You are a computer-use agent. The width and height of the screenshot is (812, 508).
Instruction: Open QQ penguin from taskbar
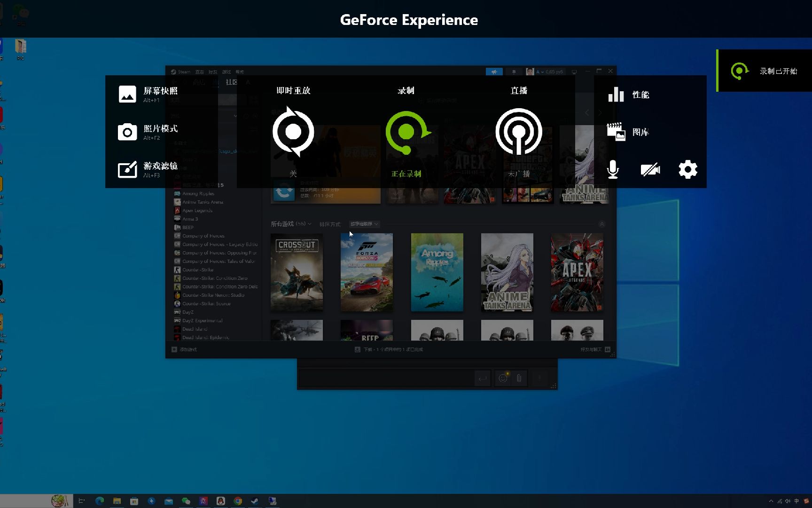coord(221,501)
